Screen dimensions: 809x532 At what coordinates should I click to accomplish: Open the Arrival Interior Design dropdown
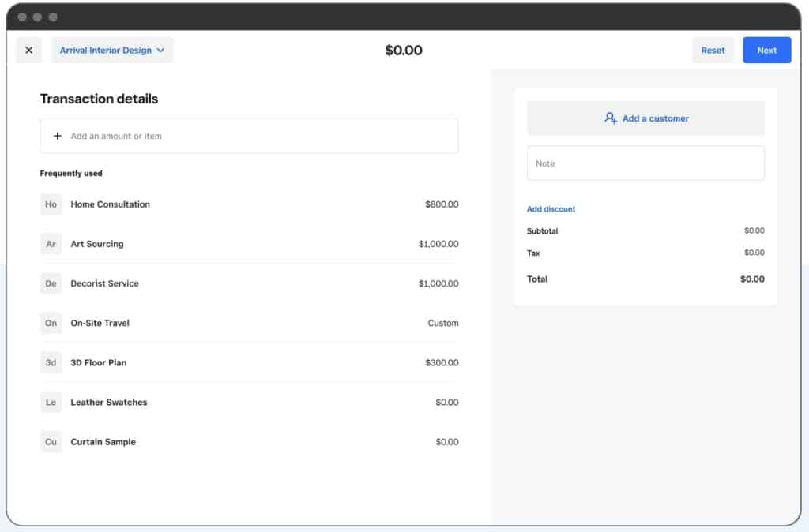[112, 51]
